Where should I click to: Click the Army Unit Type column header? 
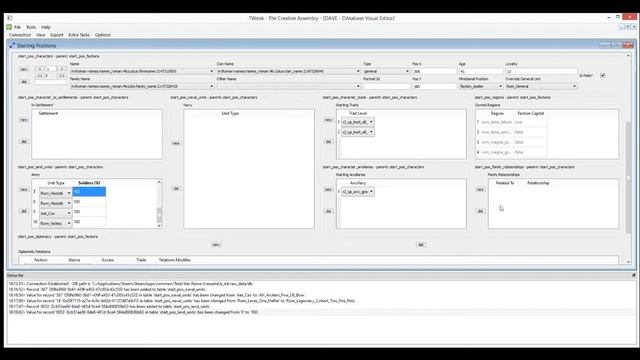pyautogui.click(x=56, y=183)
